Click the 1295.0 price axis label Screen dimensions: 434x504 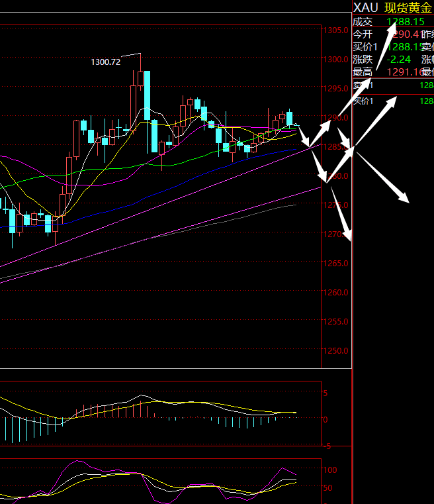(336, 89)
